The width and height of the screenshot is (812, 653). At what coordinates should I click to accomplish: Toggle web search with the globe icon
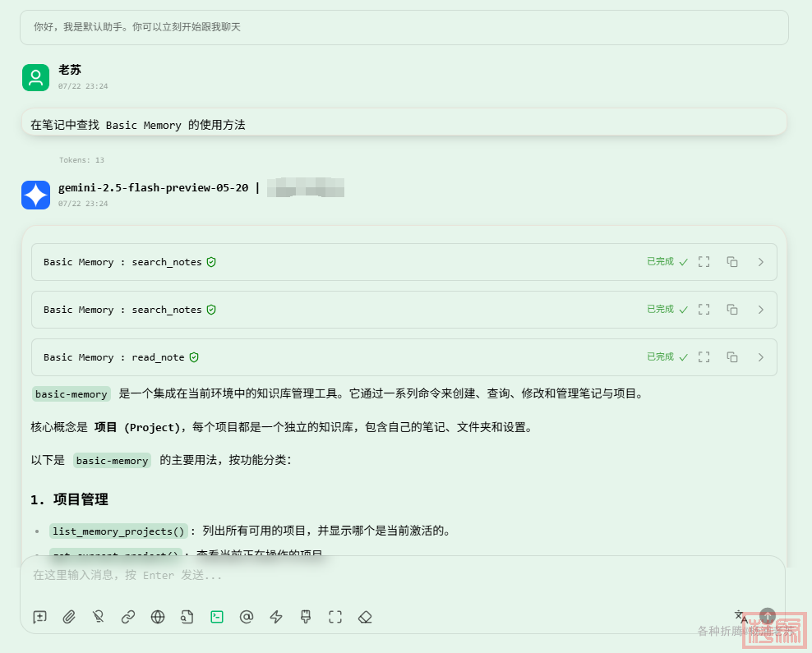coord(158,617)
